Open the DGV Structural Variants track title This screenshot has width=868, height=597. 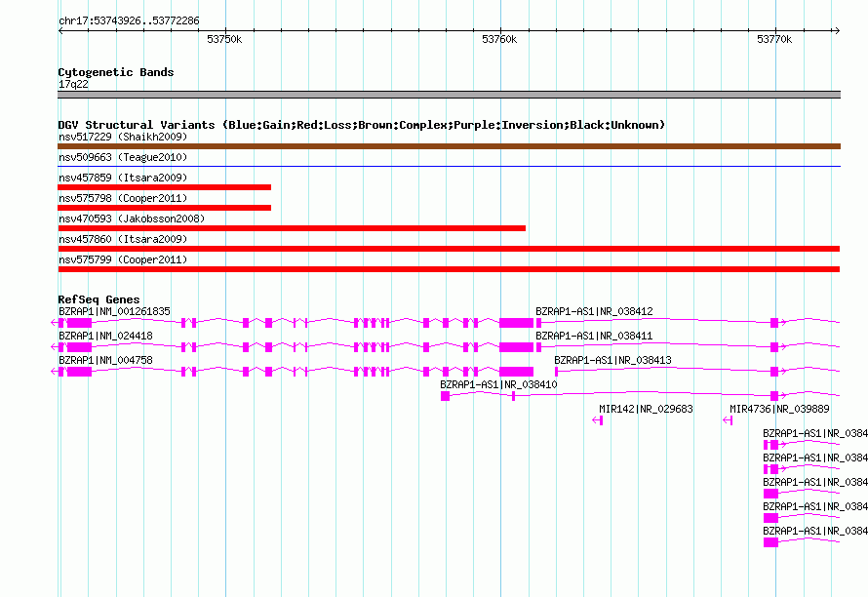tap(361, 125)
